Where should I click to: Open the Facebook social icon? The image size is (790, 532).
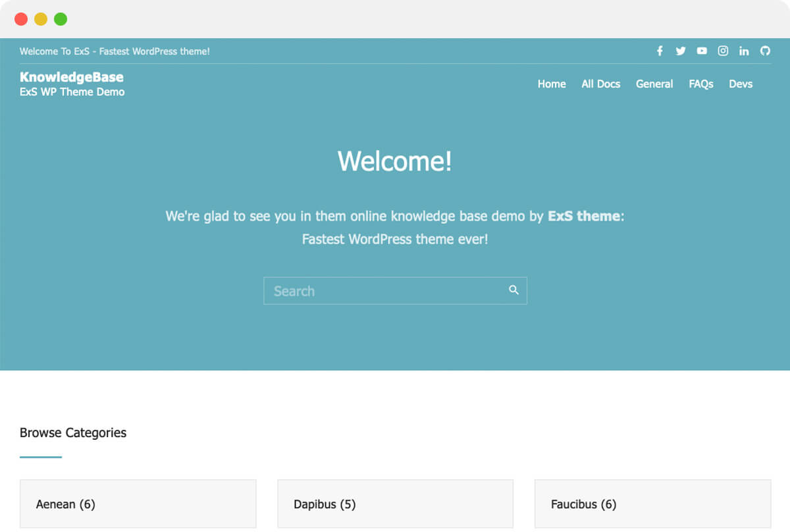pos(660,51)
